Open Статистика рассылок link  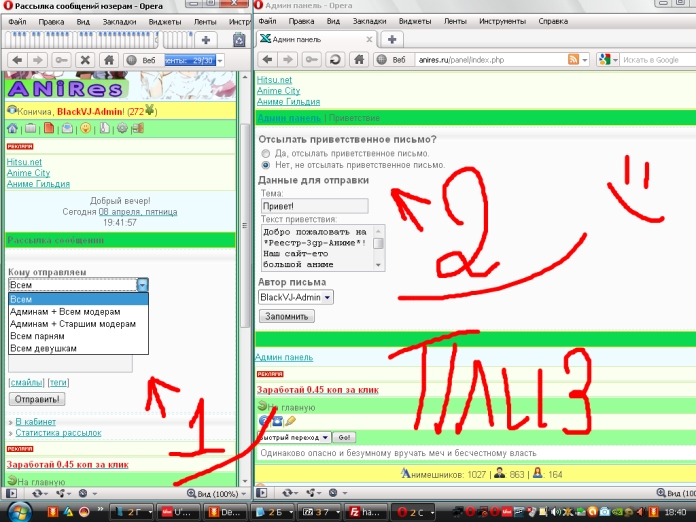click(58, 433)
